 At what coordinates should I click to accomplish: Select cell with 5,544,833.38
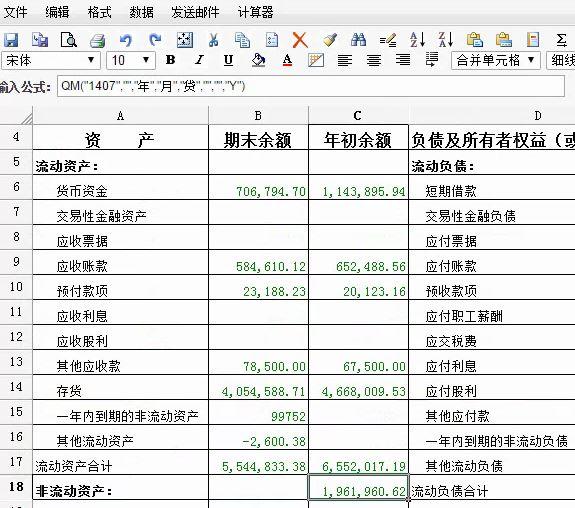(x=258, y=463)
